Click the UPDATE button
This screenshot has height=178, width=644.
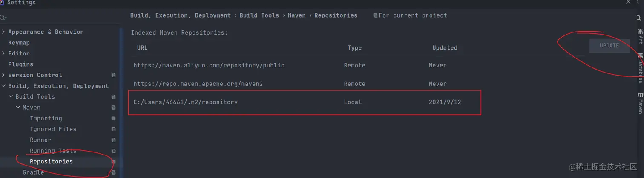pos(609,46)
